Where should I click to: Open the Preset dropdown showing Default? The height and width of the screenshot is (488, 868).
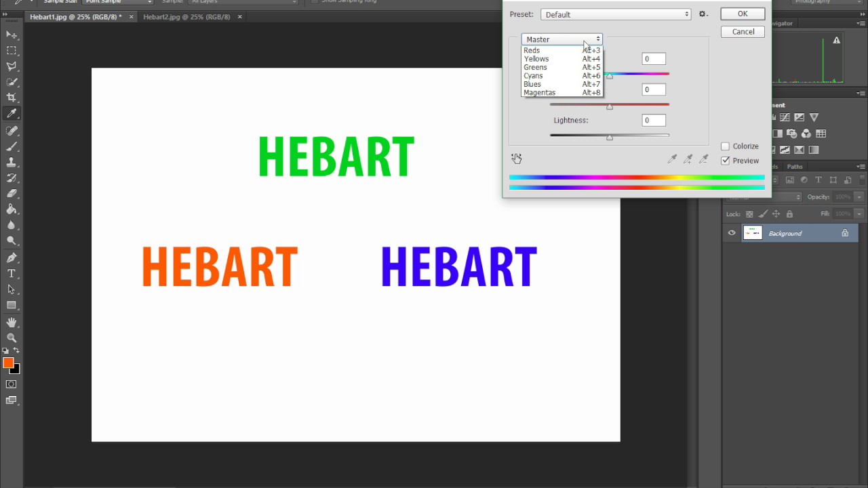pos(616,14)
